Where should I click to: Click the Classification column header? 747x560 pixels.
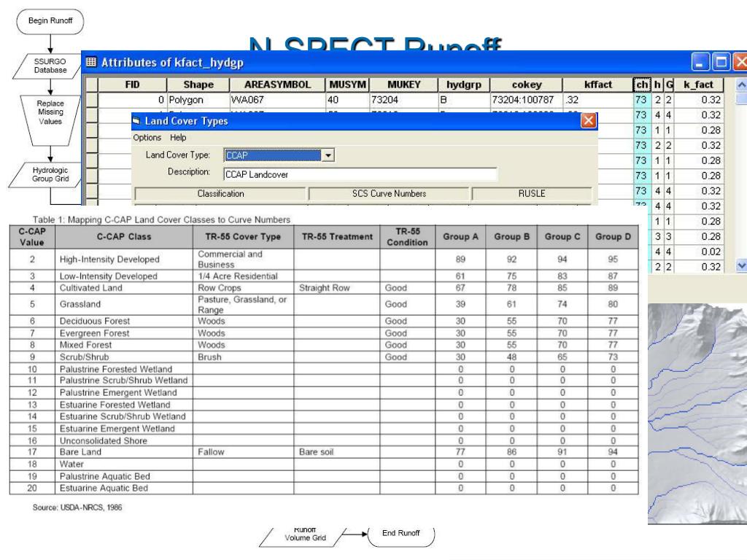pyautogui.click(x=220, y=194)
